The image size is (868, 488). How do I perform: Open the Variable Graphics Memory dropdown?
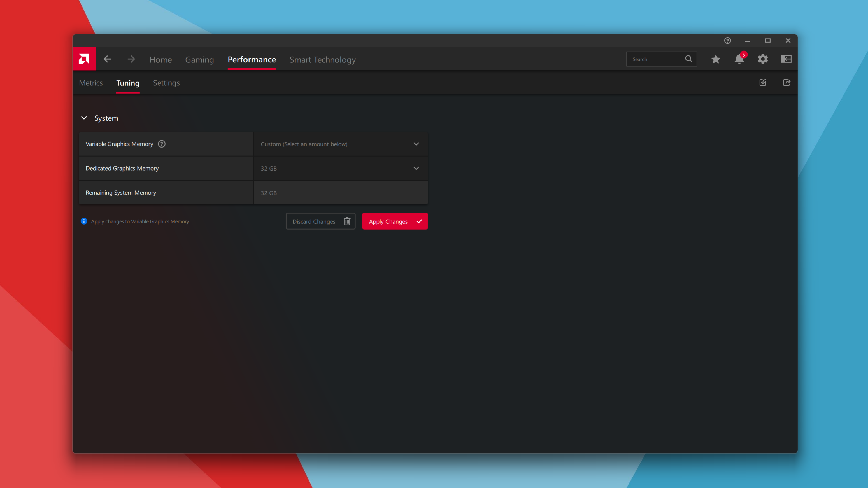click(340, 144)
